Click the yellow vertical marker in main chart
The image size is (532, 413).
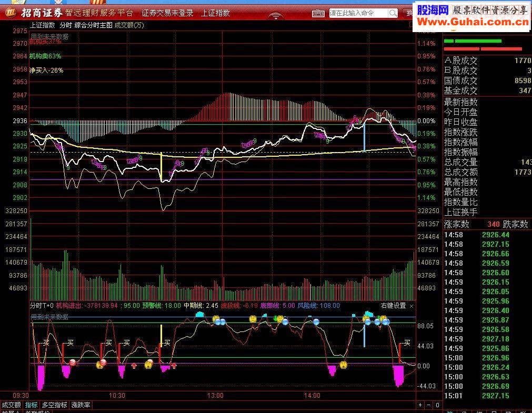click(161, 167)
